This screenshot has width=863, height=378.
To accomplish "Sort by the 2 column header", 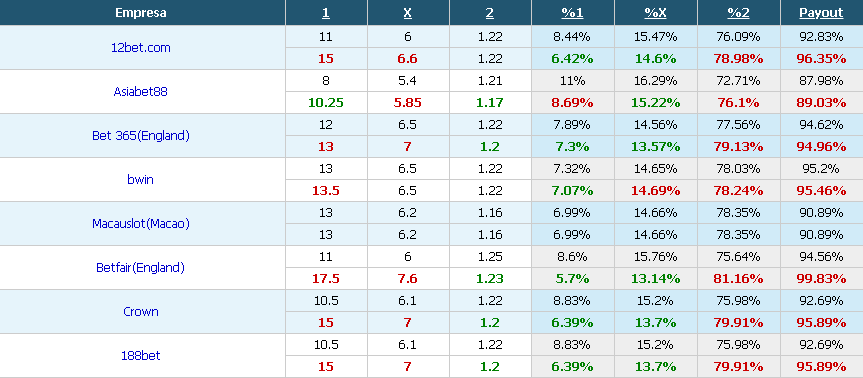I will click(490, 13).
